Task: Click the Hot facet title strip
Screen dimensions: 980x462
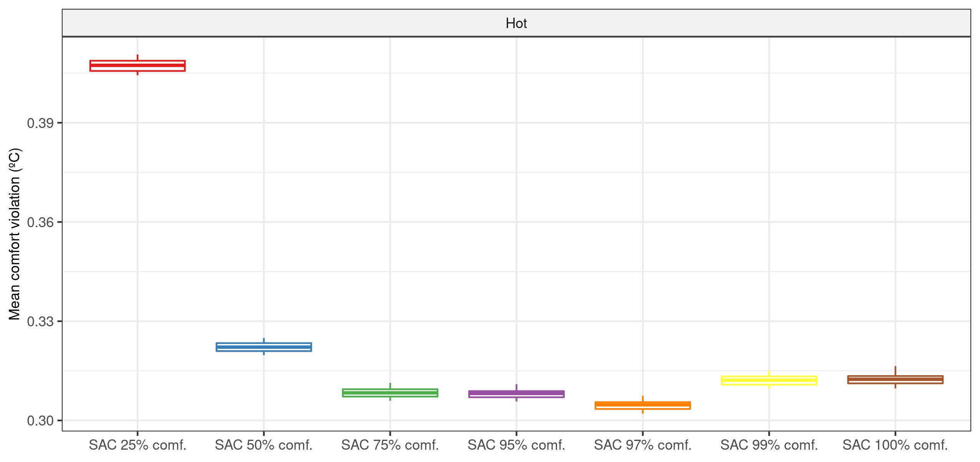Action: [x=516, y=23]
